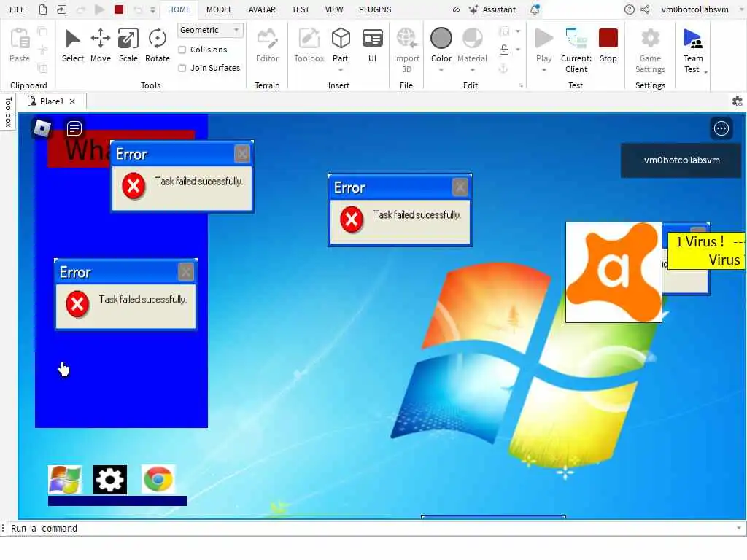Expand the Play dropdown arrow
747x560 pixels.
(544, 70)
